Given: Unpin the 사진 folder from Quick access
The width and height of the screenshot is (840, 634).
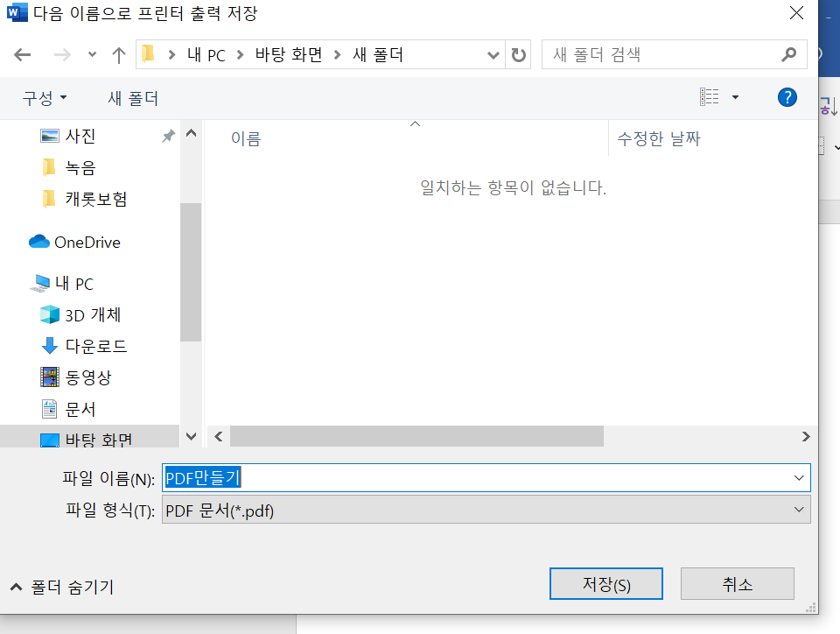Looking at the screenshot, I should click(166, 136).
